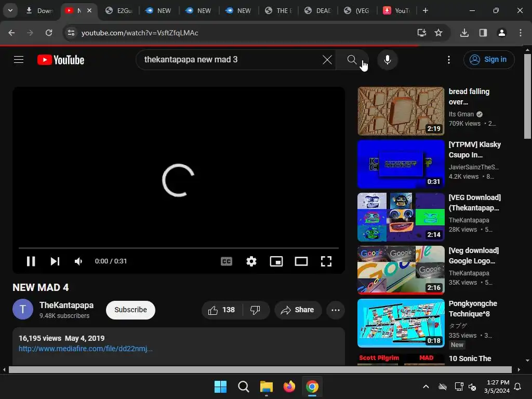Enter full screen mode
Screen dimensions: 532x399
[326, 261]
